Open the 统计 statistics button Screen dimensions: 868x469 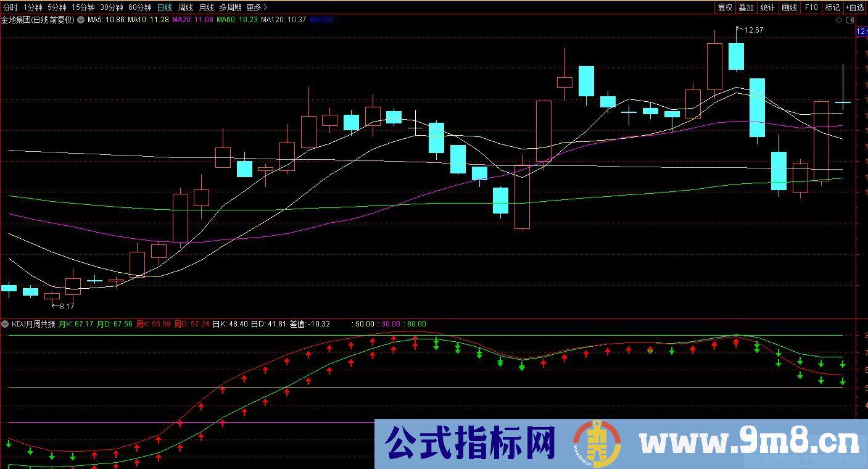point(767,7)
